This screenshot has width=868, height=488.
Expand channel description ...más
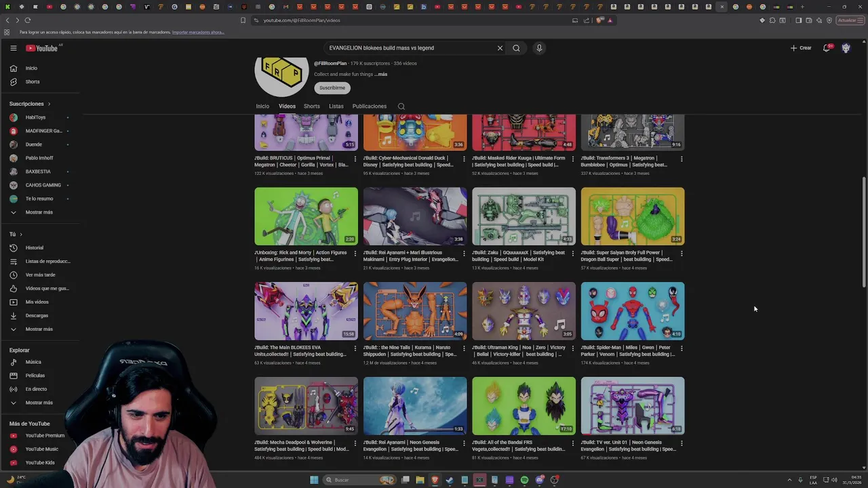[x=381, y=75]
